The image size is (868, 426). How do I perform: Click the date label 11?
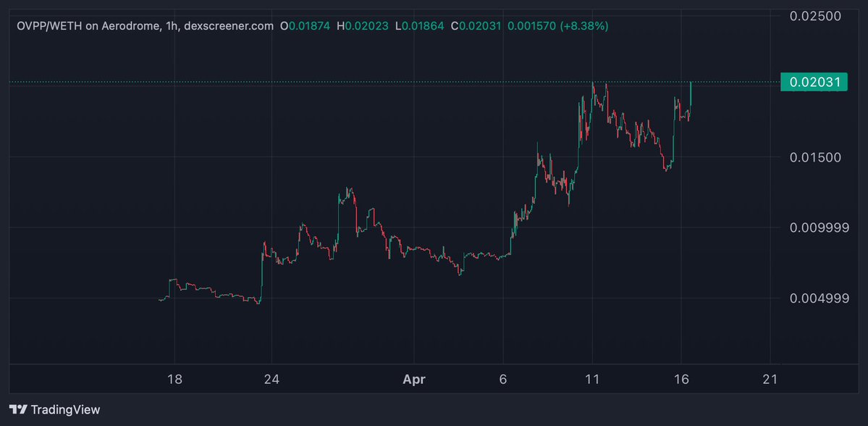pos(592,380)
